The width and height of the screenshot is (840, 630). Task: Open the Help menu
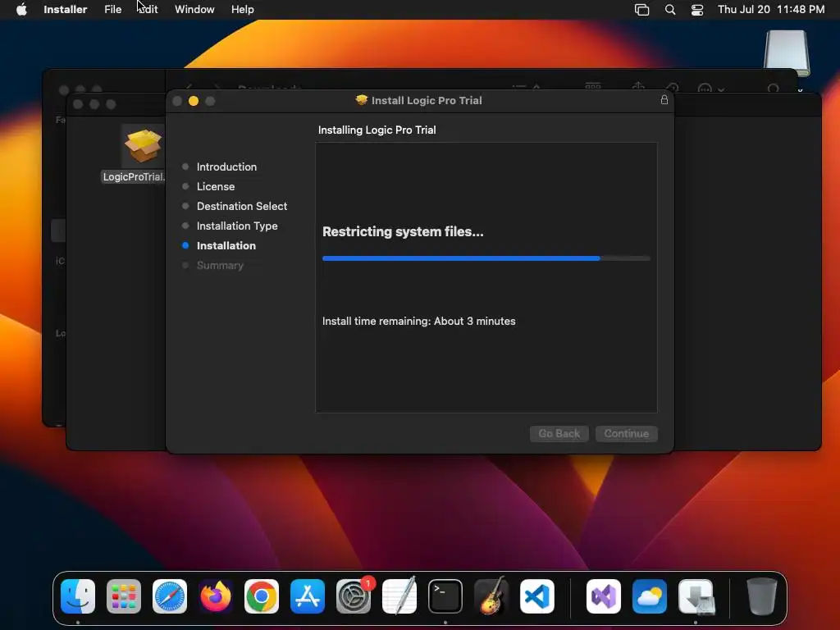pos(242,9)
